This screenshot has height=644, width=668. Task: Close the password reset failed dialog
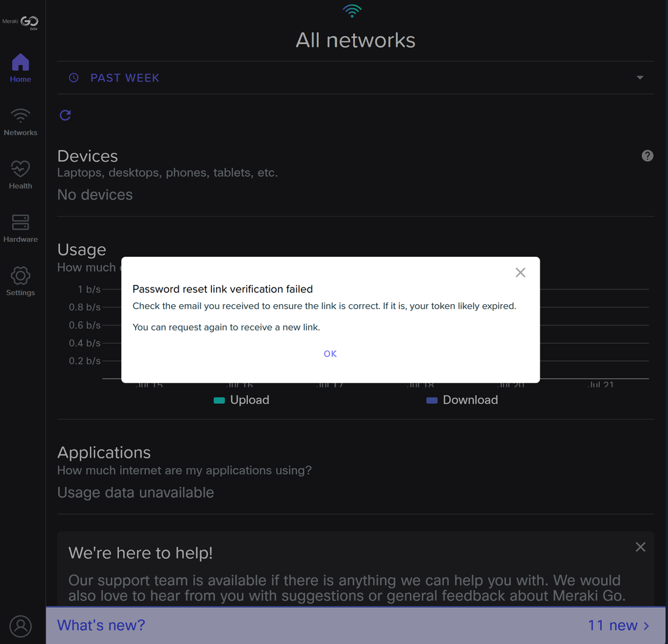520,272
